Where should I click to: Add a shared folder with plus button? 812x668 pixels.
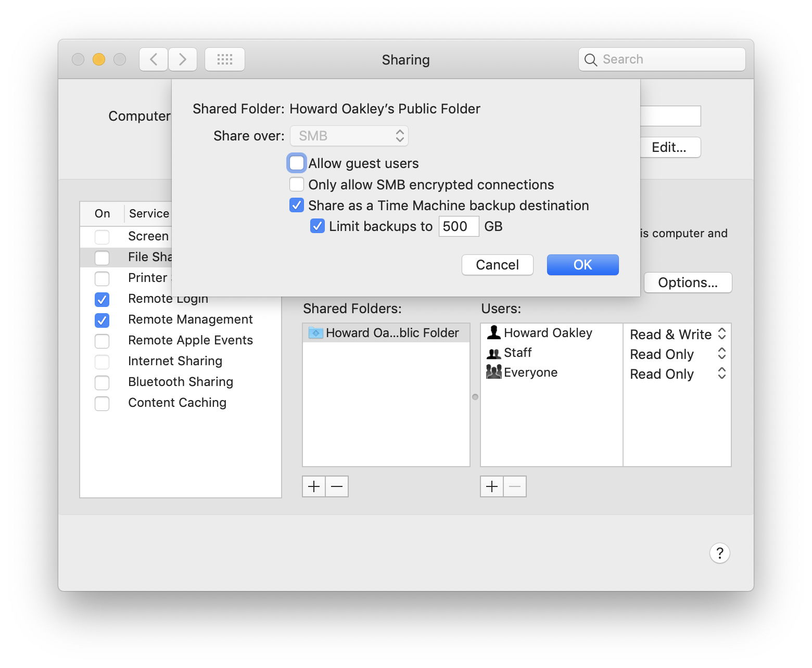(314, 486)
